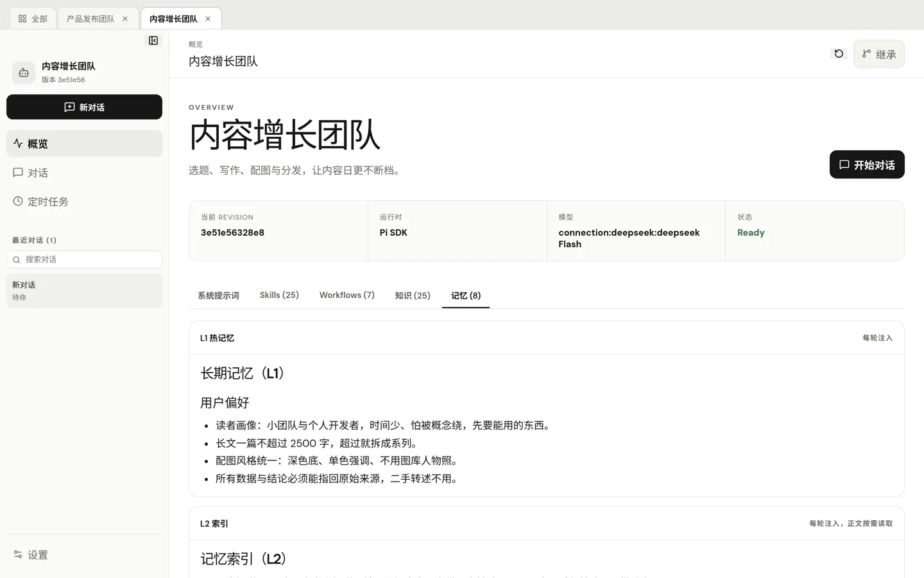Click the 每轮注入，正文按需读取 label
The width and height of the screenshot is (924, 578).
[851, 523]
